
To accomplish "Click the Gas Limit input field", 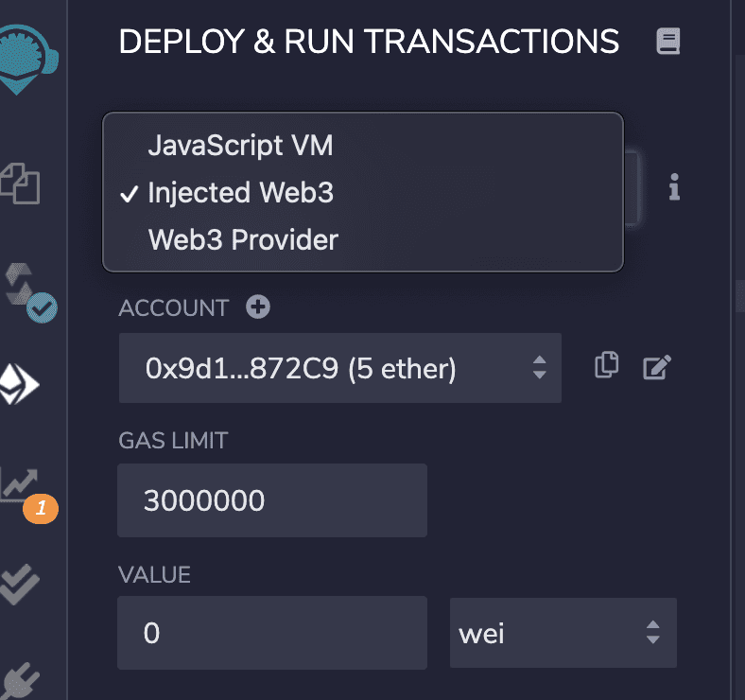I will coord(271,500).
